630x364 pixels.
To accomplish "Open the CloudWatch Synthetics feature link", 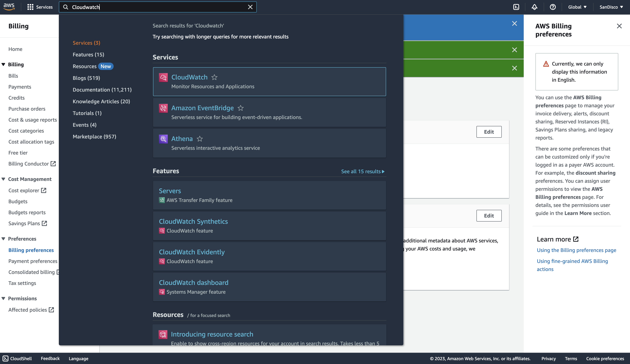I will tap(193, 221).
